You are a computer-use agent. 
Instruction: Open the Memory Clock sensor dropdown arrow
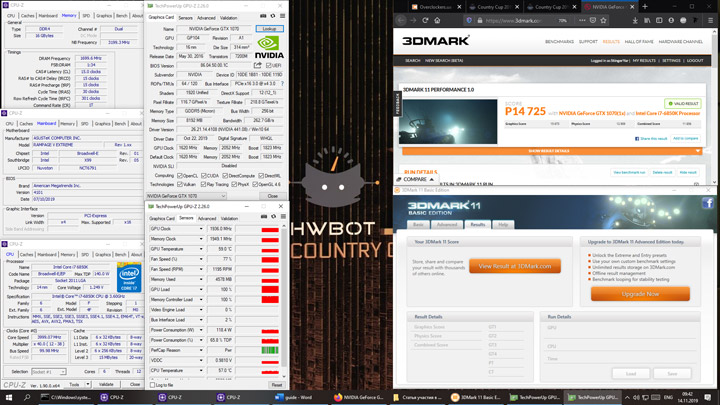[201, 239]
